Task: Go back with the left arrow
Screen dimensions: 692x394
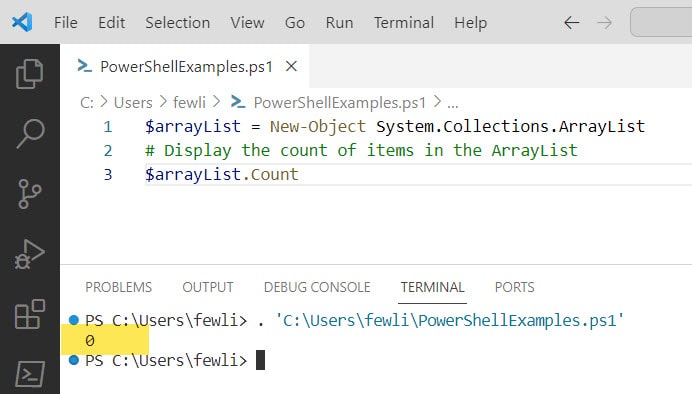Action: coord(572,23)
